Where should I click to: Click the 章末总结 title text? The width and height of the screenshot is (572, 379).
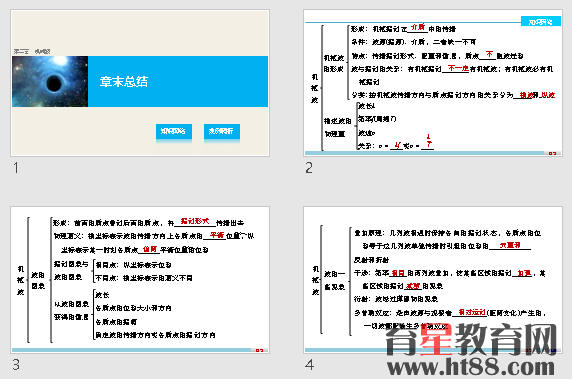coord(124,81)
